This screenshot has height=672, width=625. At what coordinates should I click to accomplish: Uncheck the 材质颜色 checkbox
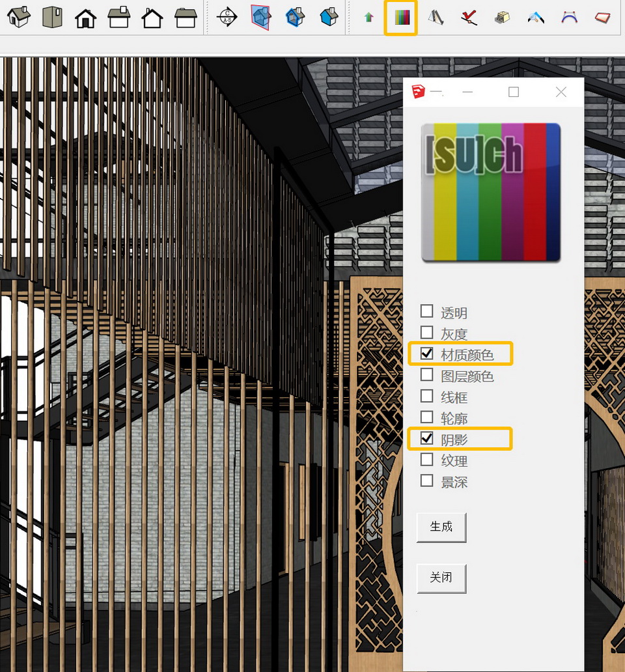point(427,354)
